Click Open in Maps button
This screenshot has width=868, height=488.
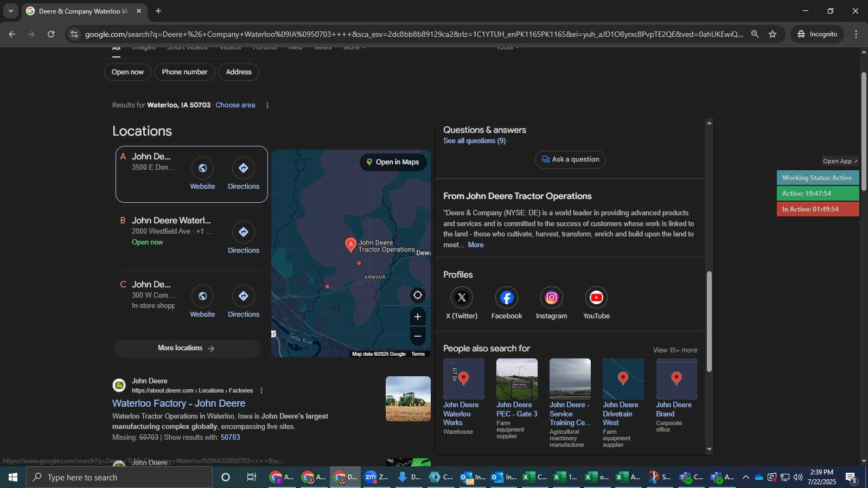pyautogui.click(x=393, y=162)
